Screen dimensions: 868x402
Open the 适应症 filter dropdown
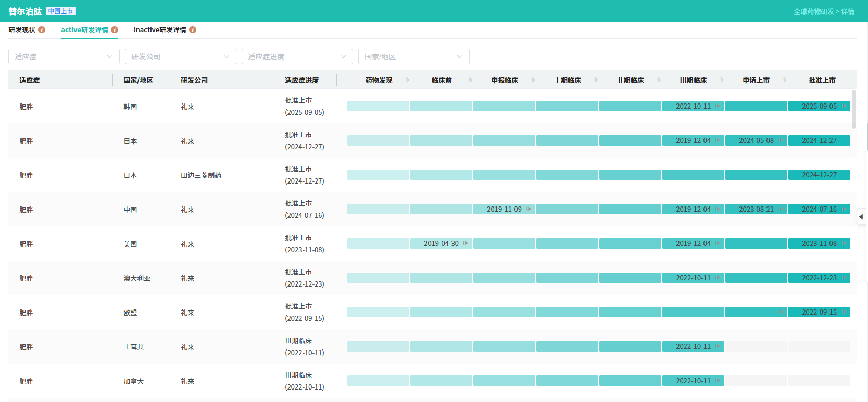(x=64, y=57)
